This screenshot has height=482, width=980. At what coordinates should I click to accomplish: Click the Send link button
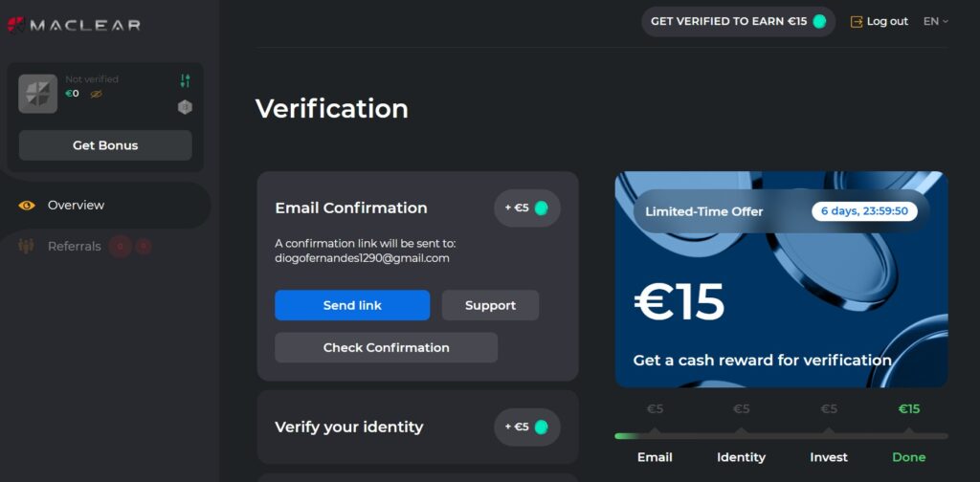(352, 305)
